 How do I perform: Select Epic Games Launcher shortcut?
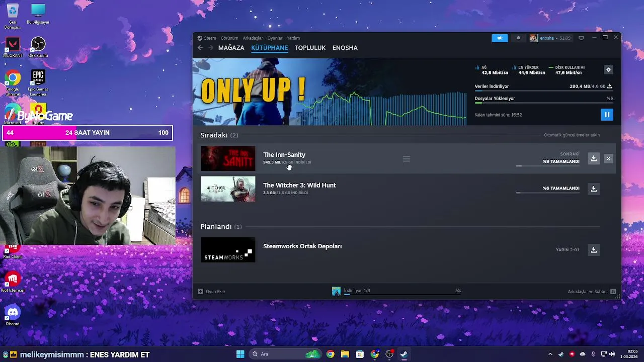38,83
